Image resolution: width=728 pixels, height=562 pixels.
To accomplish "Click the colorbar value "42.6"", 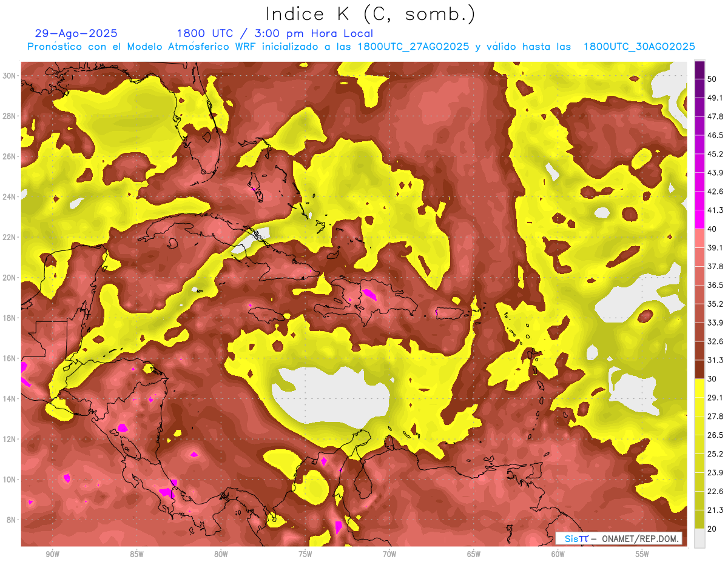I will click(x=715, y=192).
